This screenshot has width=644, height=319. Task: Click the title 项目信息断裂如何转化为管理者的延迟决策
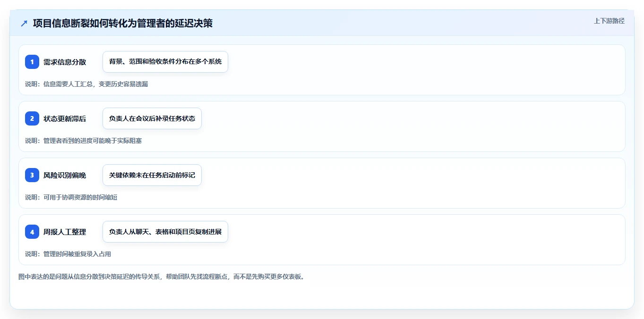pyautogui.click(x=123, y=23)
